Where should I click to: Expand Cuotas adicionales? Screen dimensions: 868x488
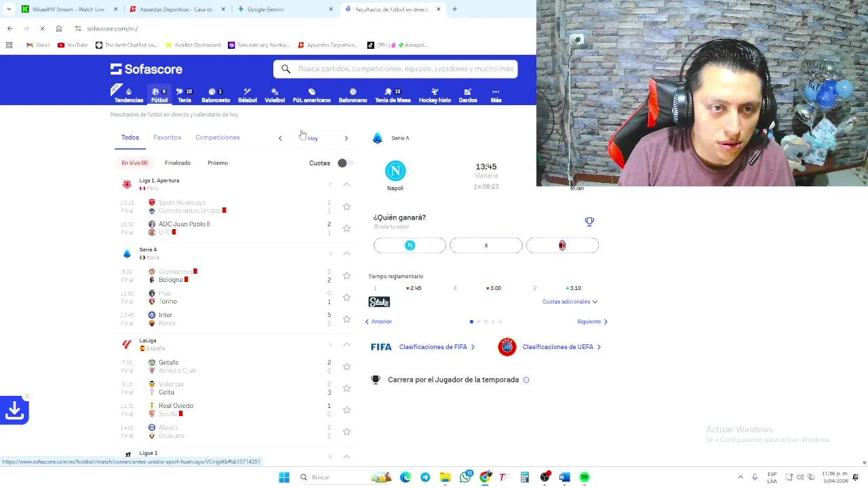570,302
